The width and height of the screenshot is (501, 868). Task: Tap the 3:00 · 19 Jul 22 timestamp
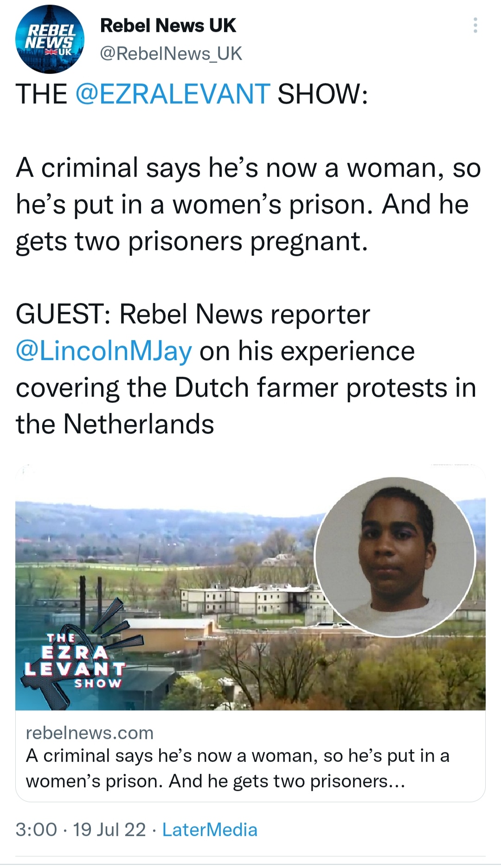[81, 830]
